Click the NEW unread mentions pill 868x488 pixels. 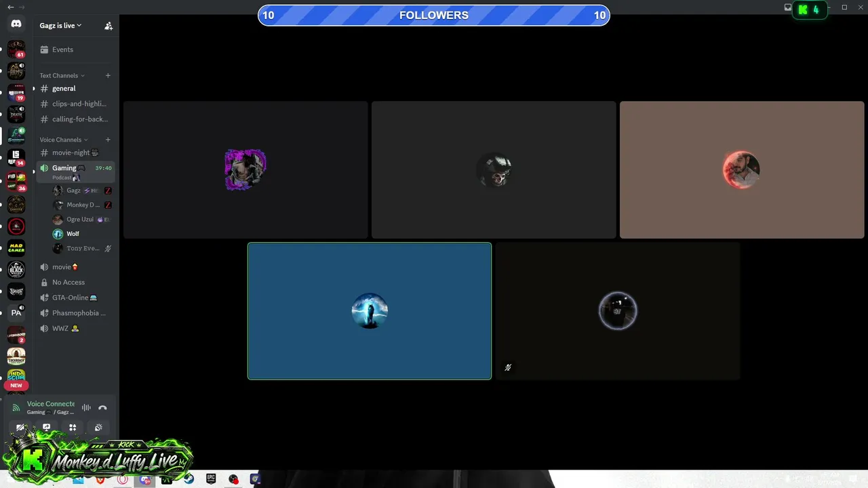pos(16,385)
